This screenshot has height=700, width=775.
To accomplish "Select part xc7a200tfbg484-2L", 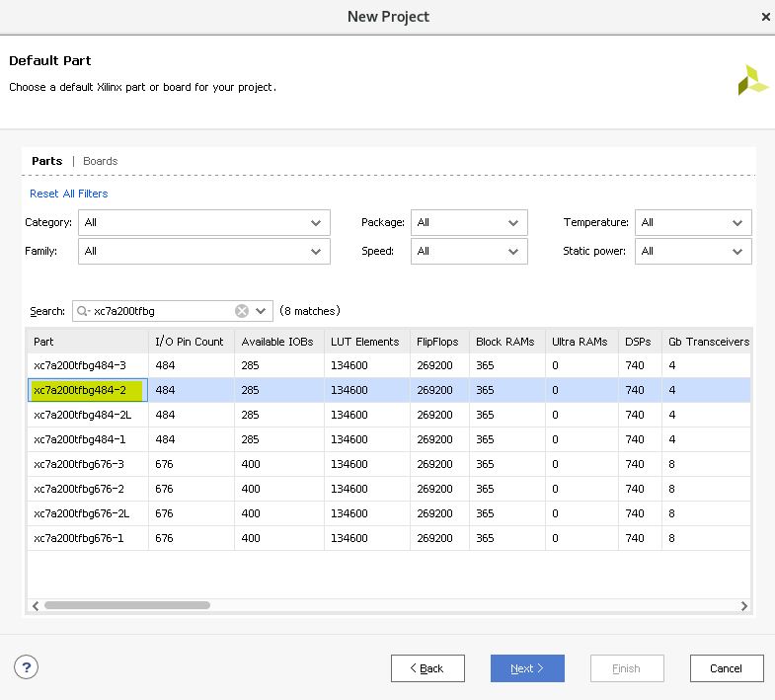I will (x=83, y=415).
